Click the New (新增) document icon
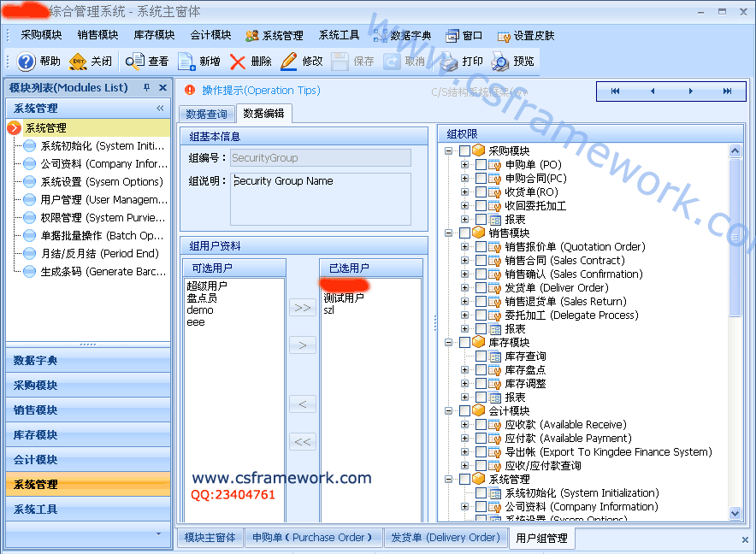 [186, 62]
